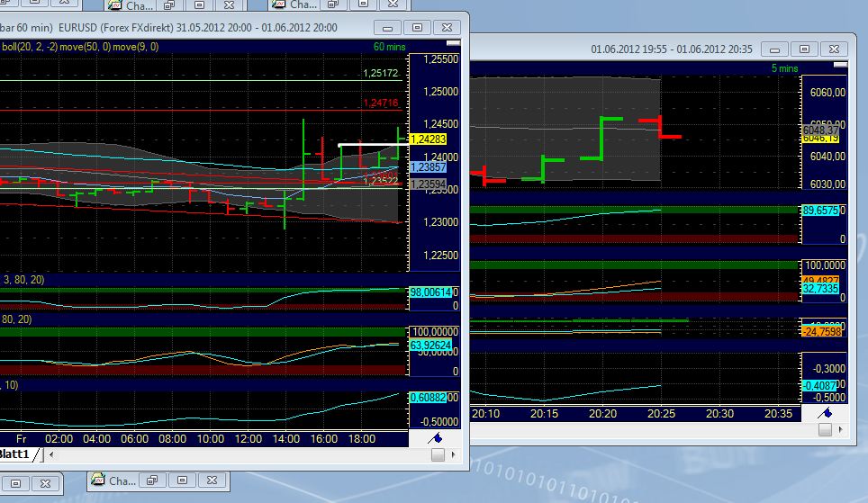868x503 pixels.
Task: Click left scroll arrow of EURUSD window
Action: click(51, 454)
